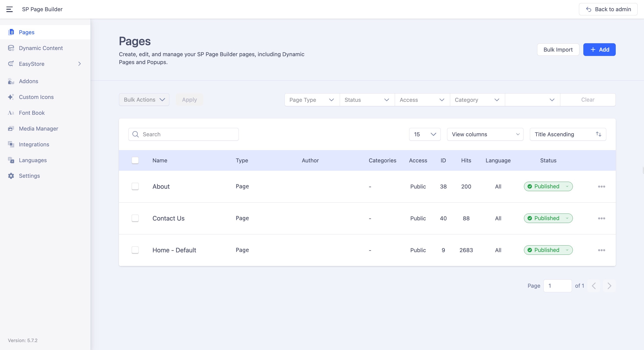Viewport: 644px width, 350px height.
Task: Expand the Bulk Actions dropdown
Action: [144, 100]
